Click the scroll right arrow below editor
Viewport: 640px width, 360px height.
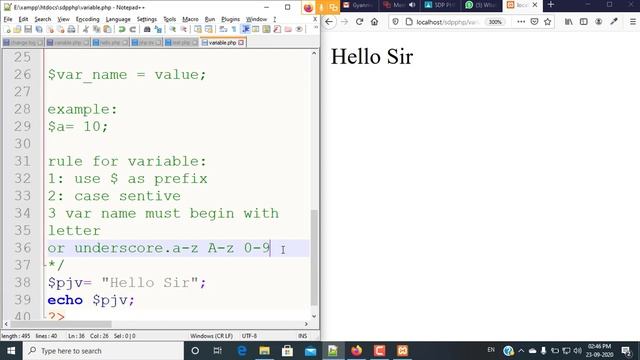pyautogui.click(x=306, y=324)
